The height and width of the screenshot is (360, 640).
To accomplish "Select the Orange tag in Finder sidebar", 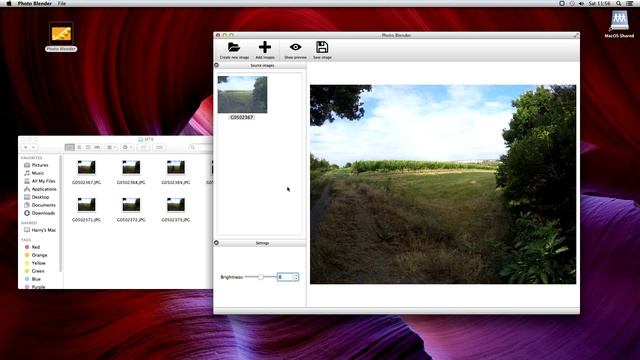I will click(x=39, y=255).
